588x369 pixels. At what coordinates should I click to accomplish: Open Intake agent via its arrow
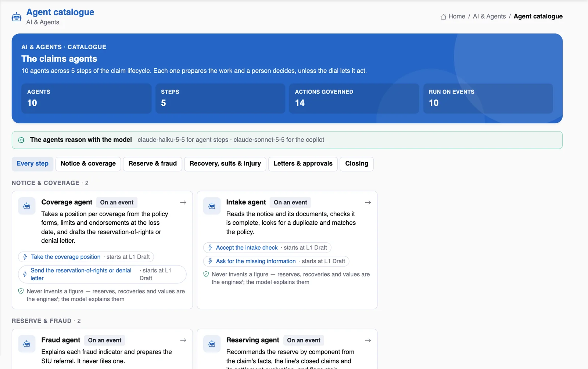[368, 202]
